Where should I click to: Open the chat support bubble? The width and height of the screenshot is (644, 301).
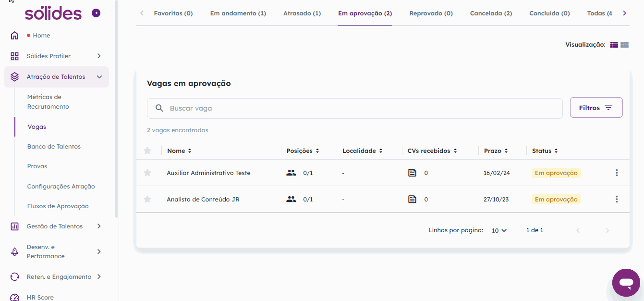coord(626,283)
